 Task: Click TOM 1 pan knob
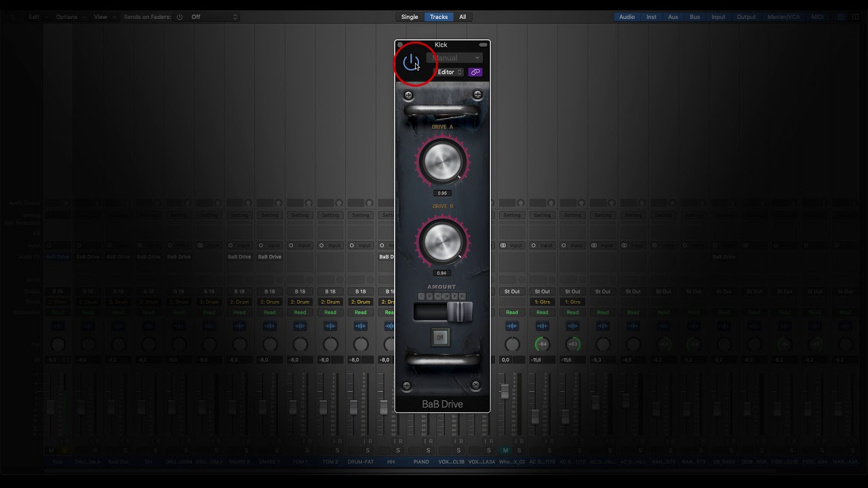[x=300, y=344]
